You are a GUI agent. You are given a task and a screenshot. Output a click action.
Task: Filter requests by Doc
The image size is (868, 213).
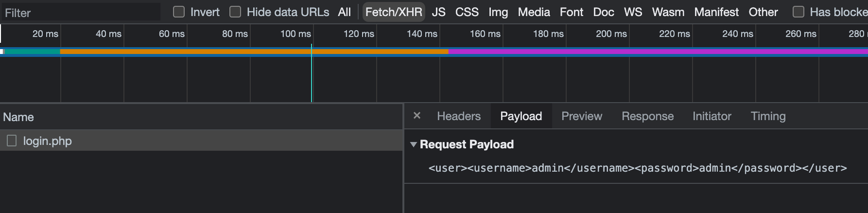[x=604, y=12]
